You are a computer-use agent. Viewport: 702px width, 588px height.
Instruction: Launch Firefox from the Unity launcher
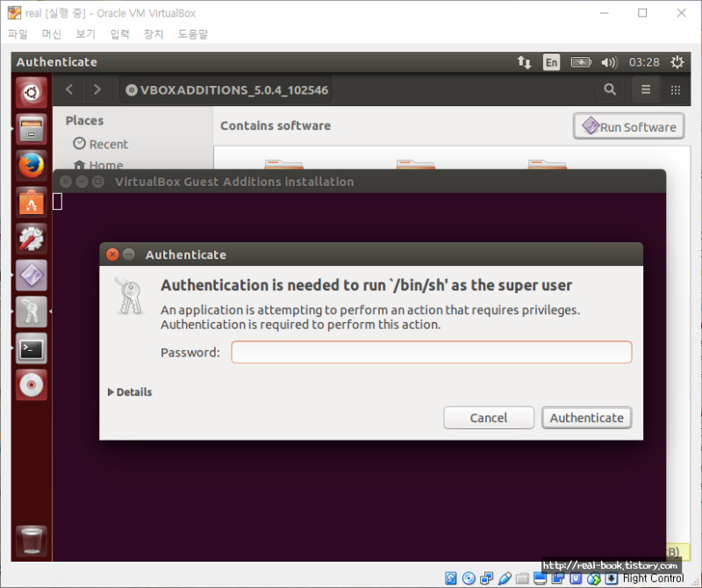[32, 166]
